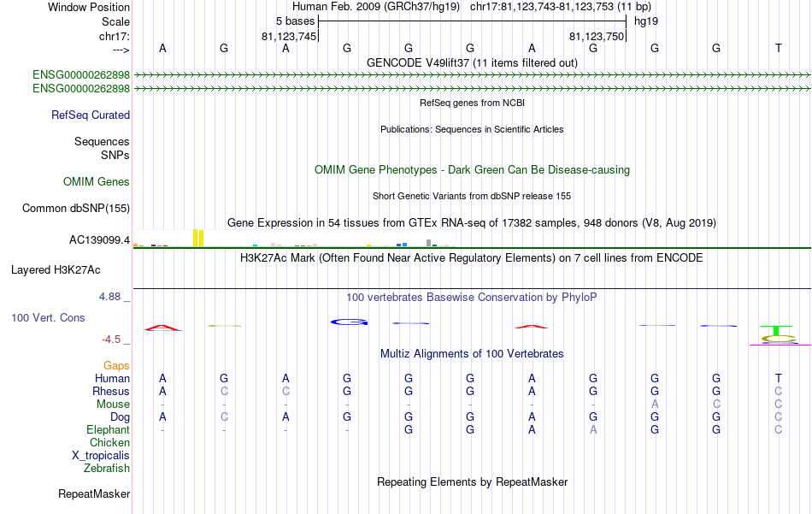Click the 81,123,745 position marker
The image size is (812, 514).
289,36
